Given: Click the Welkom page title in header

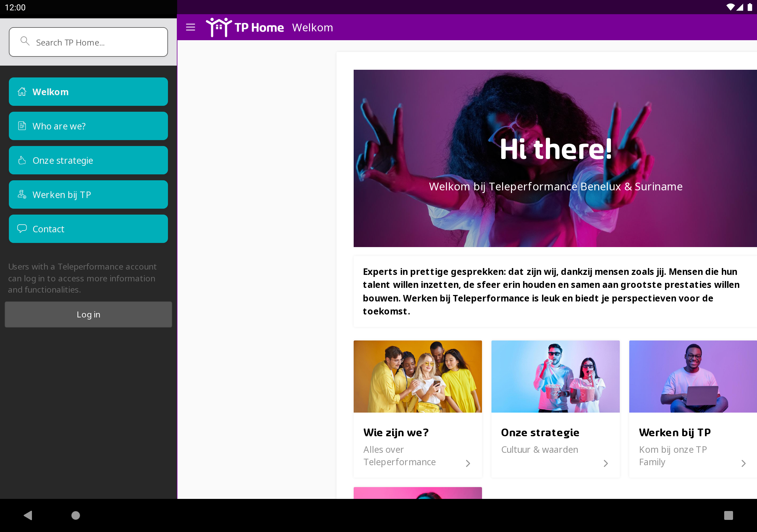Looking at the screenshot, I should [x=313, y=27].
